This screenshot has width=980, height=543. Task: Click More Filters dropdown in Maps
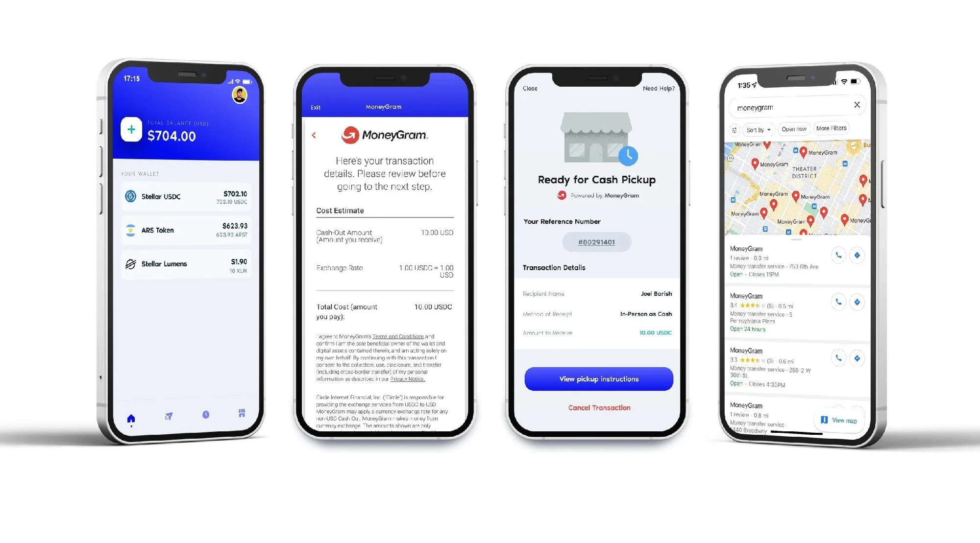tap(832, 128)
